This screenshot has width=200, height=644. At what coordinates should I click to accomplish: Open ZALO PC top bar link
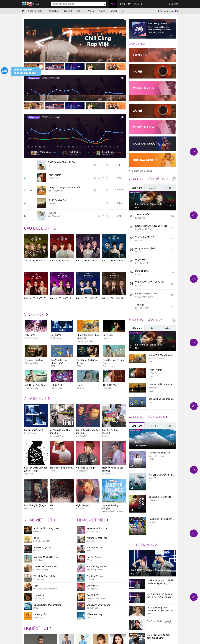pos(138,4)
